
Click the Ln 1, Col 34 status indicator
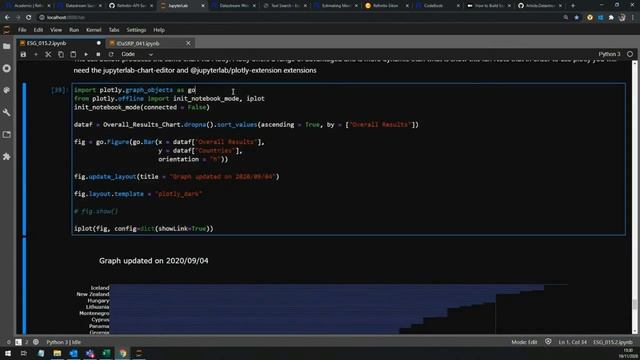[x=572, y=342]
